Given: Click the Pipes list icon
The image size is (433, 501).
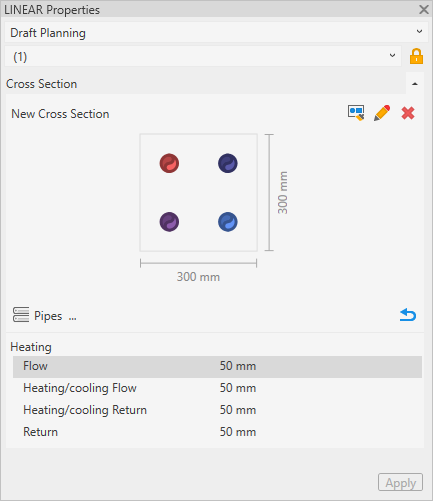Looking at the screenshot, I should click(21, 315).
